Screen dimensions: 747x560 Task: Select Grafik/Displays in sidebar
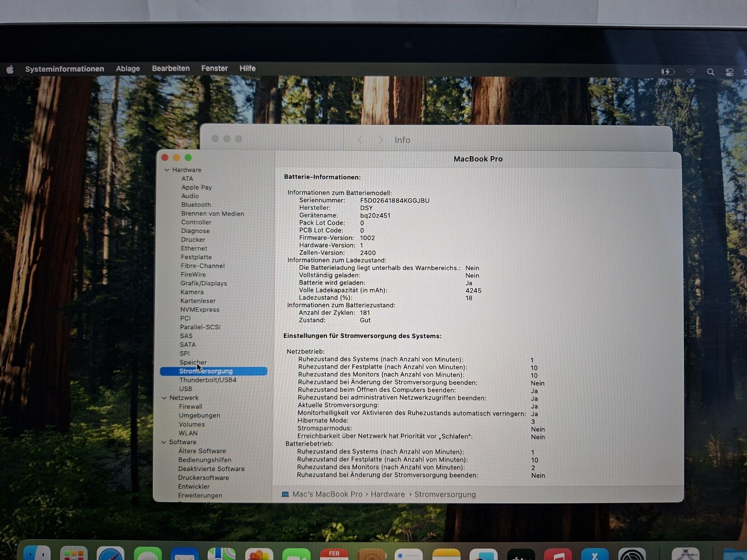click(x=204, y=283)
